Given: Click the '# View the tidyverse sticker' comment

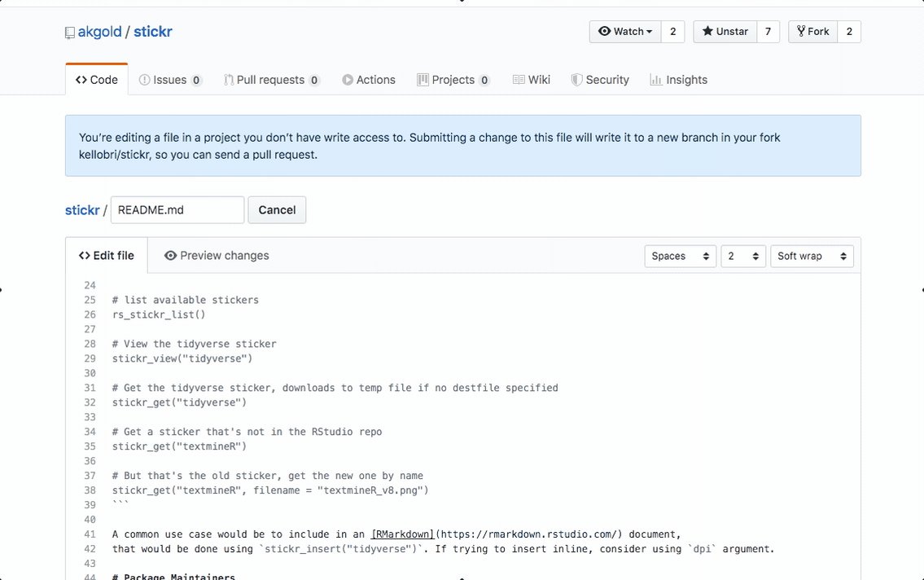Looking at the screenshot, I should point(194,344).
